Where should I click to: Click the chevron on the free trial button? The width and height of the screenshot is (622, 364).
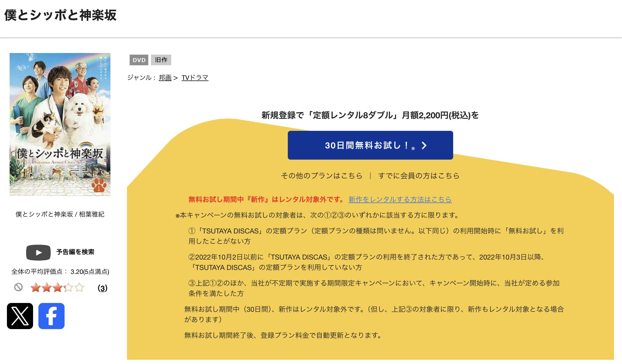pos(424,145)
